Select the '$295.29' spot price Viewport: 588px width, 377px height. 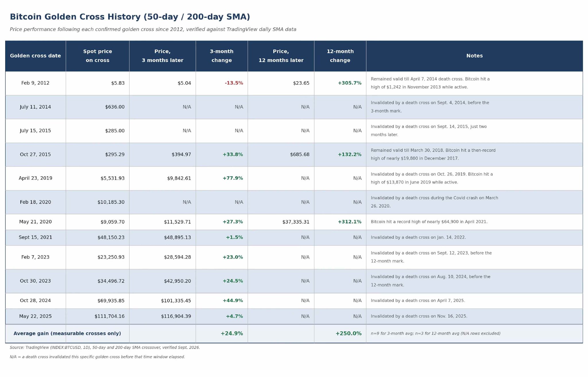[x=115, y=154]
